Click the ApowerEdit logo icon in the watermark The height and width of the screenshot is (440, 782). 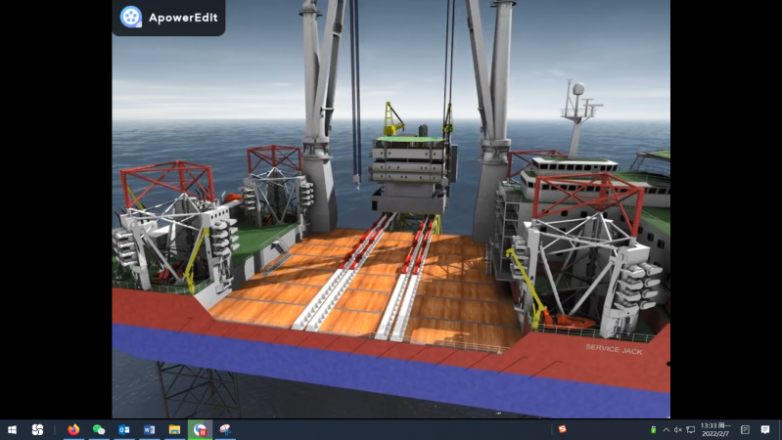pos(131,16)
